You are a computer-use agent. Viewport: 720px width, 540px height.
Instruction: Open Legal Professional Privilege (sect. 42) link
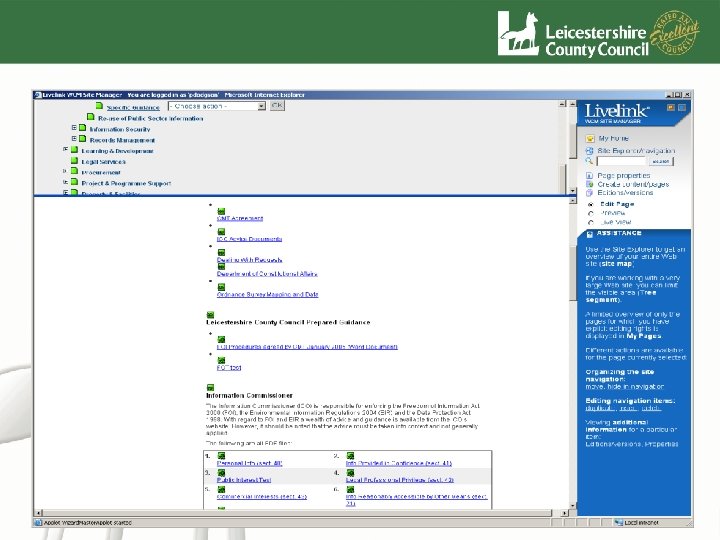point(400,480)
